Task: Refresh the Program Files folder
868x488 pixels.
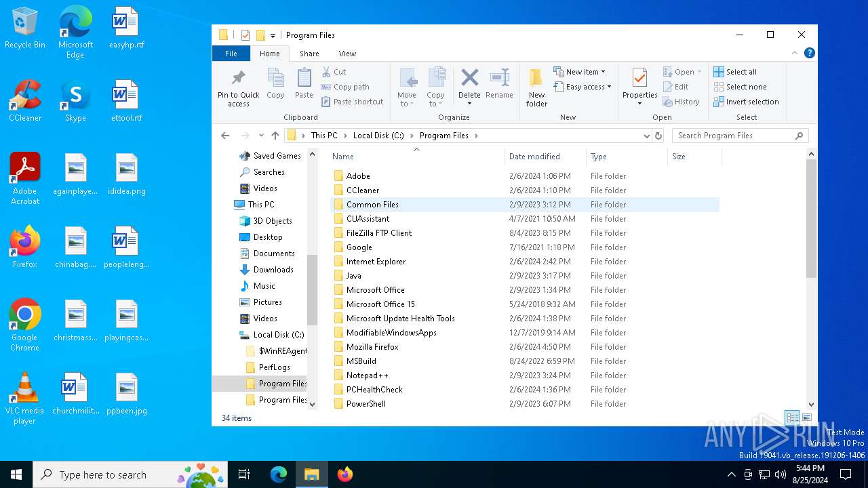Action: tap(658, 136)
